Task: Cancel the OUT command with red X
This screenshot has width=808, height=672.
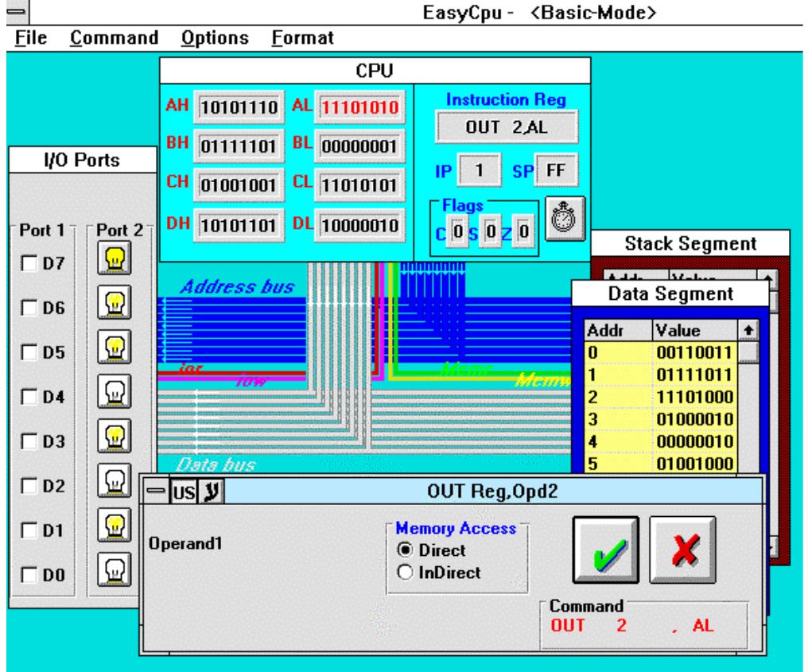Action: tap(683, 550)
